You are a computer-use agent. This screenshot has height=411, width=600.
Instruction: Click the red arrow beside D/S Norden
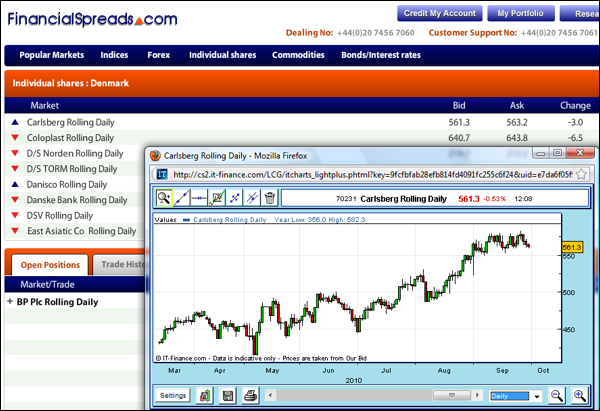[15, 153]
